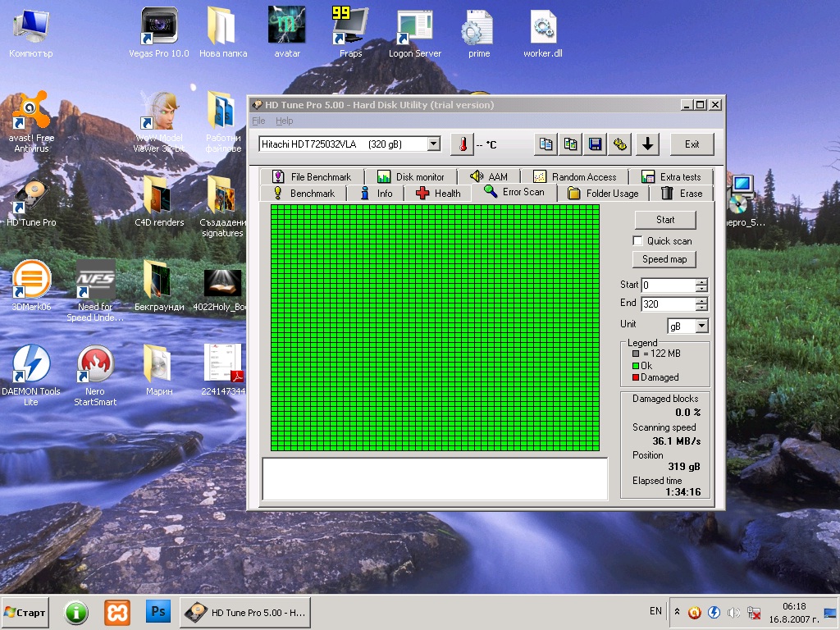This screenshot has height=630, width=840.
Task: Decrease the End value with down arrow
Action: tap(702, 308)
